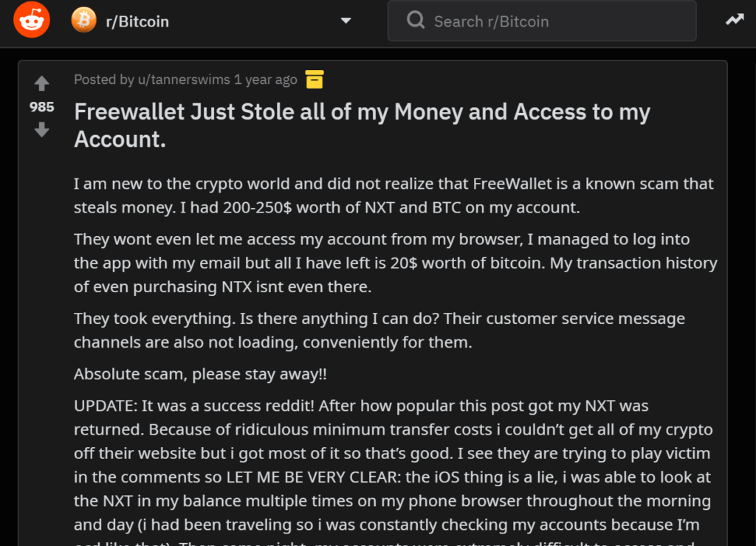Click the 1 year ago timestamp
The width and height of the screenshot is (756, 546).
point(266,80)
